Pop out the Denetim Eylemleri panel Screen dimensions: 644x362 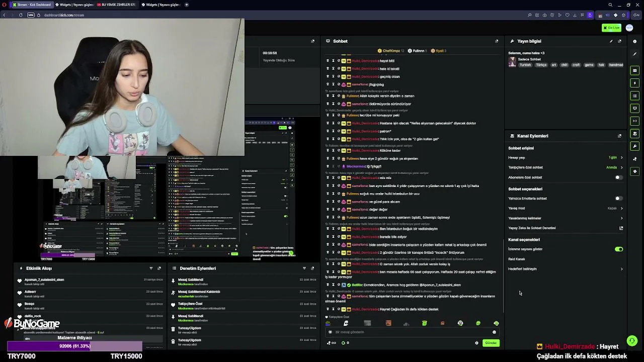point(312,268)
